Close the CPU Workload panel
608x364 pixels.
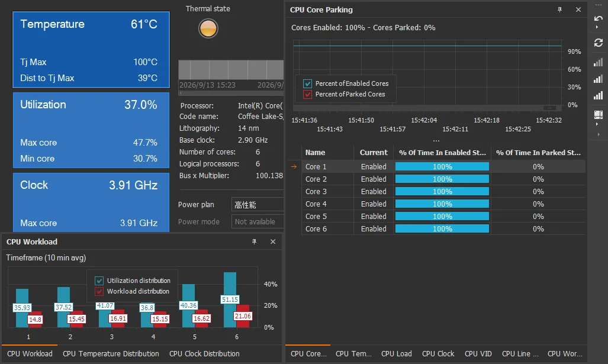tap(273, 241)
